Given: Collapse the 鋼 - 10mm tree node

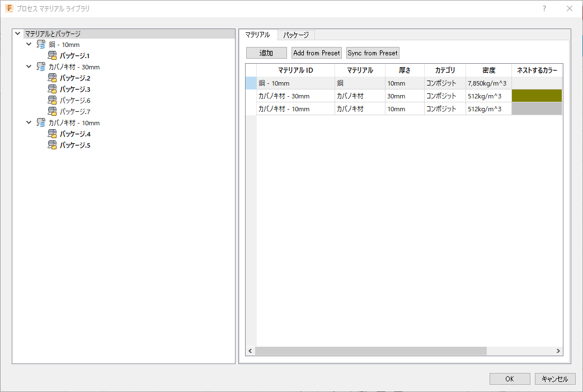Looking at the screenshot, I should tap(29, 44).
